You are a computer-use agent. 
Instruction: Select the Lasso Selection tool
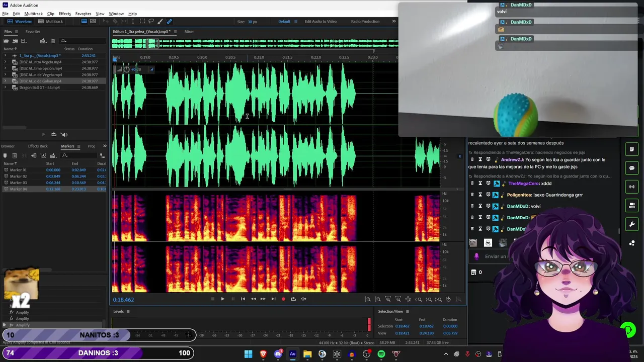[151, 22]
